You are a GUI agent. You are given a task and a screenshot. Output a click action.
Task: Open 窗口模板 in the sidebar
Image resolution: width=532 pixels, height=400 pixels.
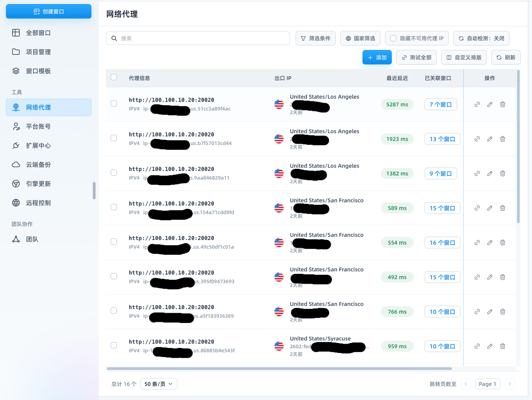coord(48,71)
